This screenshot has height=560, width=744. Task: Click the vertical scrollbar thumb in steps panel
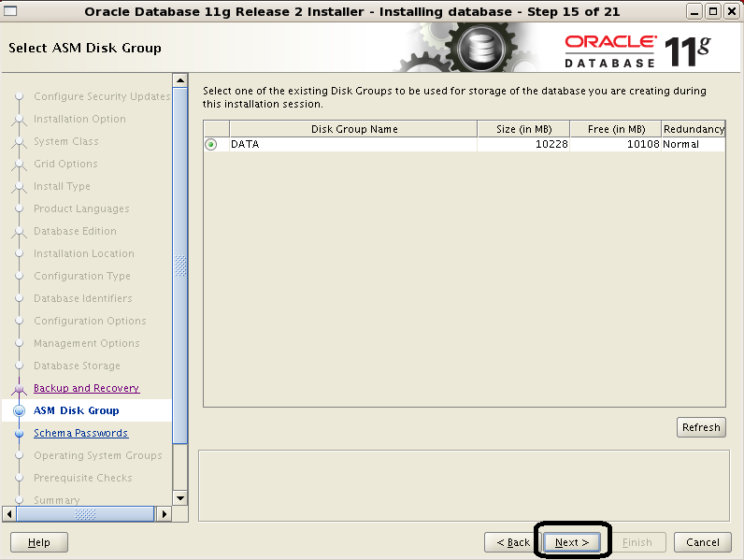point(180,266)
